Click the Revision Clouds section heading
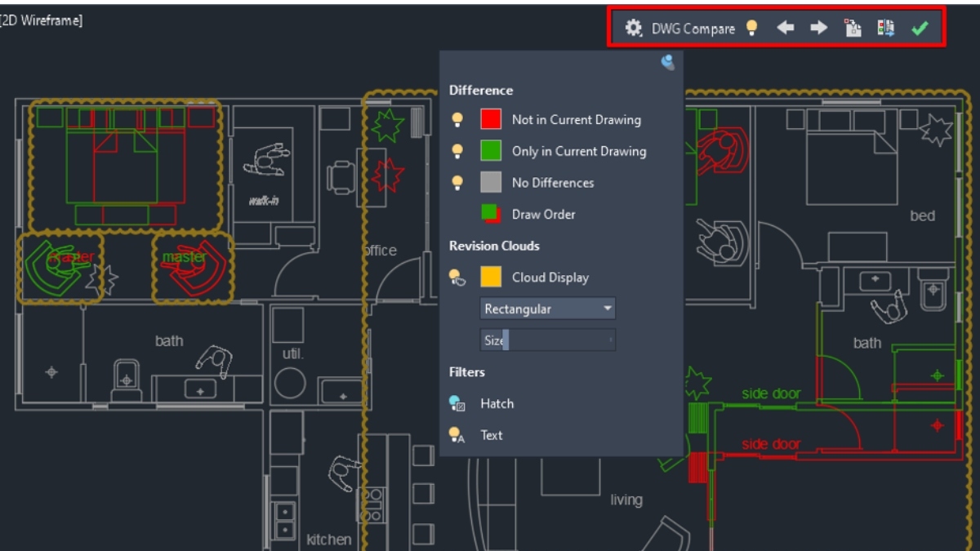 tap(494, 246)
